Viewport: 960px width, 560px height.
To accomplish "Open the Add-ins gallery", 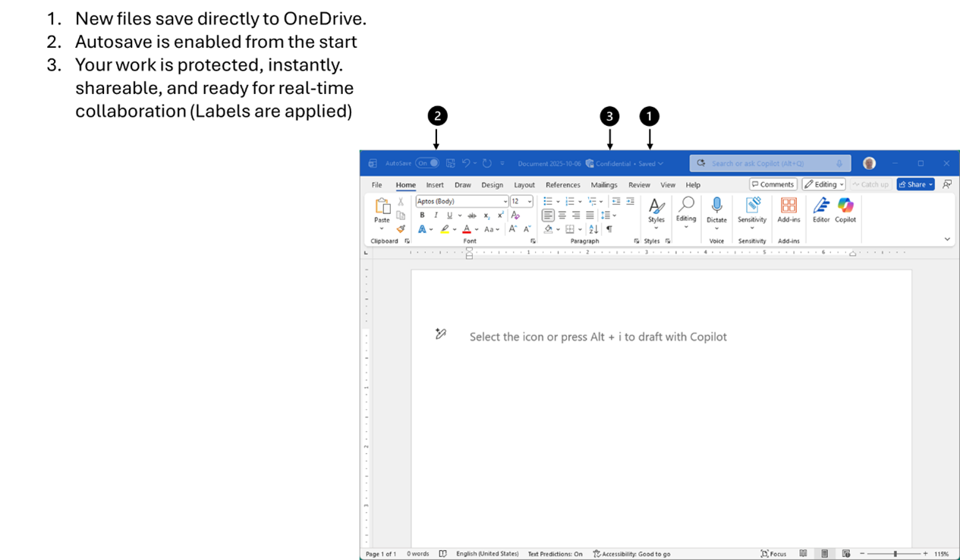I will pos(788,209).
